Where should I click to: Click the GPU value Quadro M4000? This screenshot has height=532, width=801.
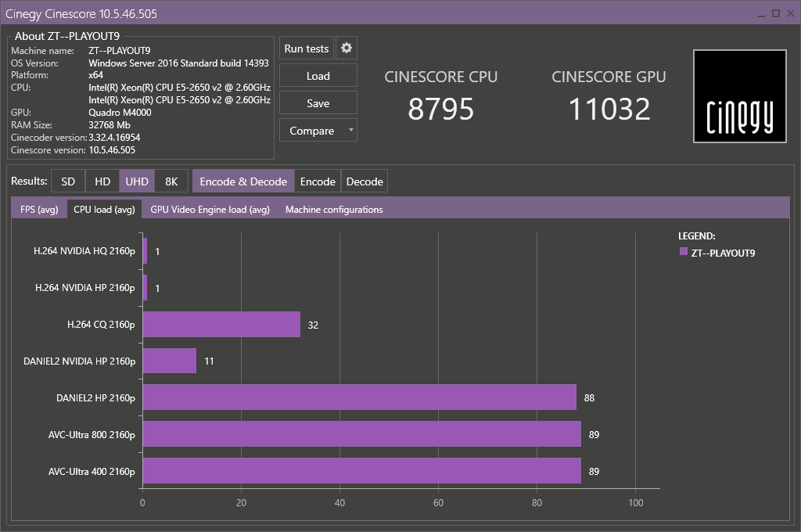pos(120,113)
